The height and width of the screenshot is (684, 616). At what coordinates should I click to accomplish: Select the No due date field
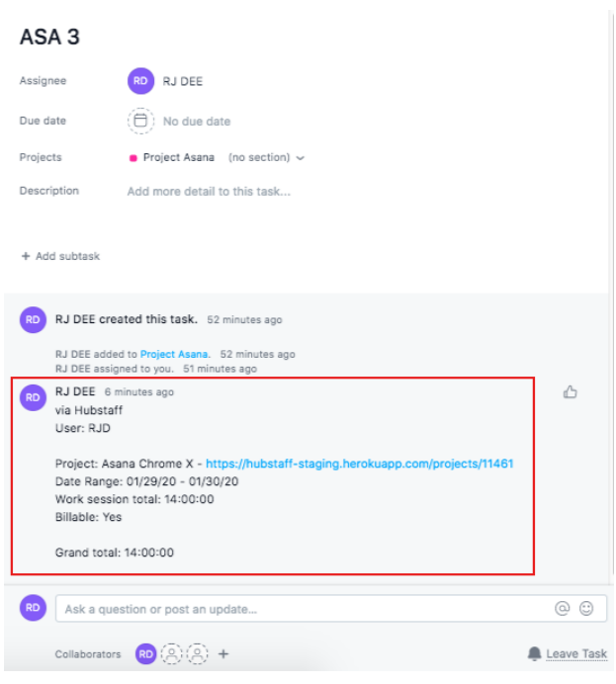(x=196, y=122)
